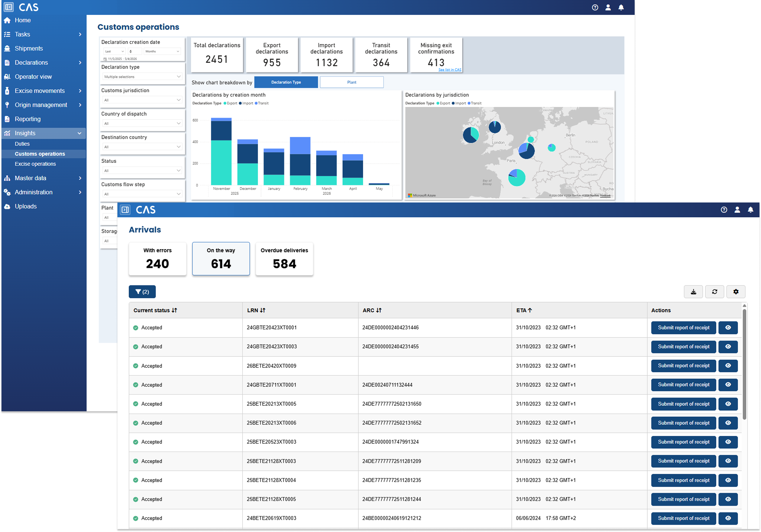Open the Last relative date dropdown
The height and width of the screenshot is (532, 761).
pyautogui.click(x=114, y=51)
